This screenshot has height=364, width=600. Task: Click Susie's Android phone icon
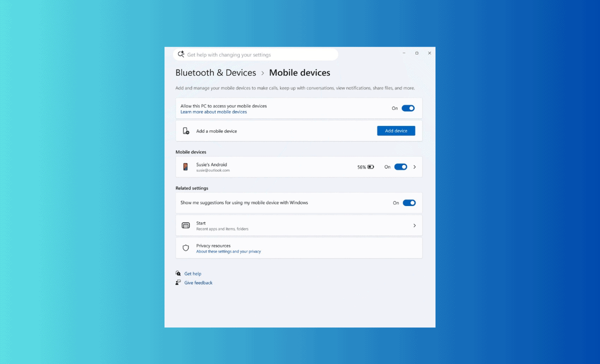pyautogui.click(x=185, y=167)
